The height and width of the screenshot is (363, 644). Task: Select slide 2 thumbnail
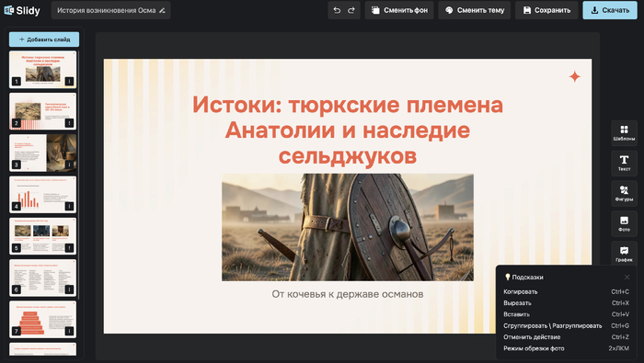pyautogui.click(x=42, y=111)
